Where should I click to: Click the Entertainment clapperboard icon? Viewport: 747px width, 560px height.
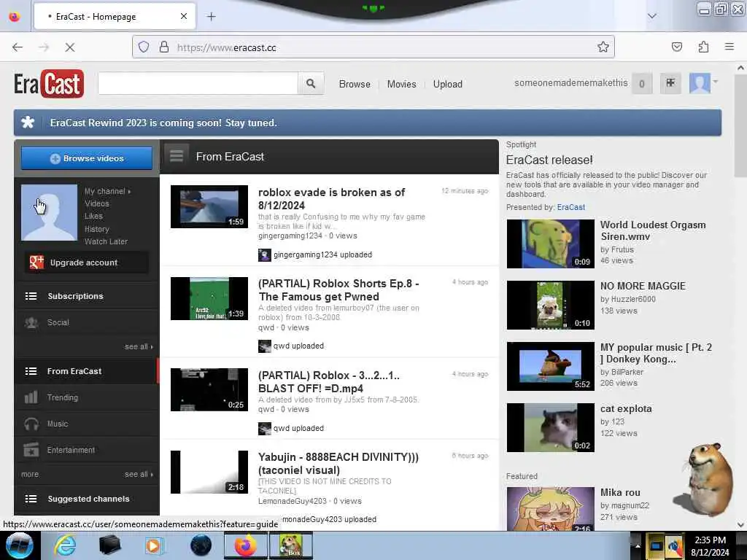coord(31,450)
